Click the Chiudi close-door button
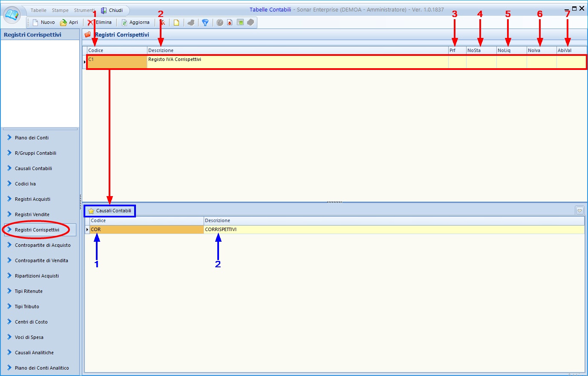The height and width of the screenshot is (376, 588). tap(112, 10)
